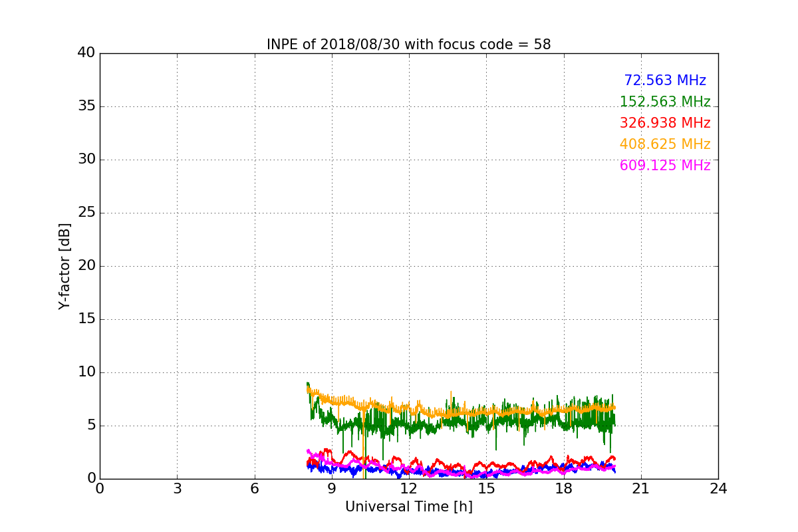
Task: Select the 72.563 MHz legend label
Action: pos(665,80)
